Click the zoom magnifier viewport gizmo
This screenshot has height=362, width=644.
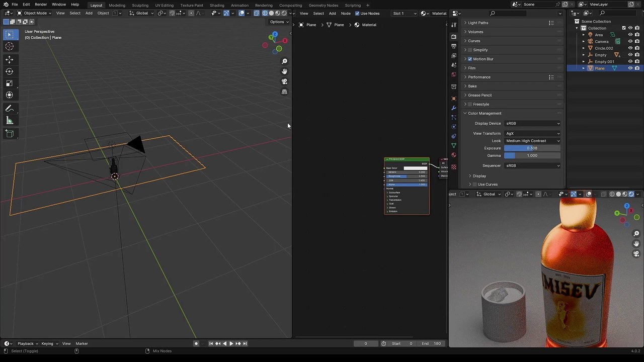pyautogui.click(x=284, y=61)
